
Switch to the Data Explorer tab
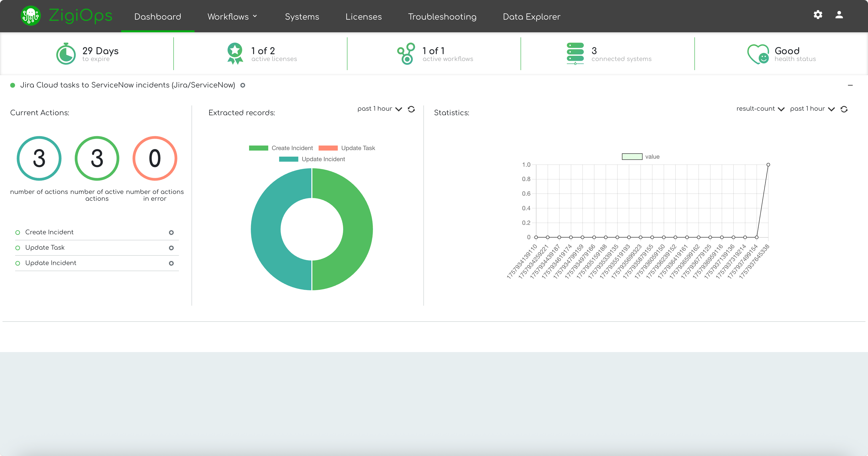click(531, 16)
